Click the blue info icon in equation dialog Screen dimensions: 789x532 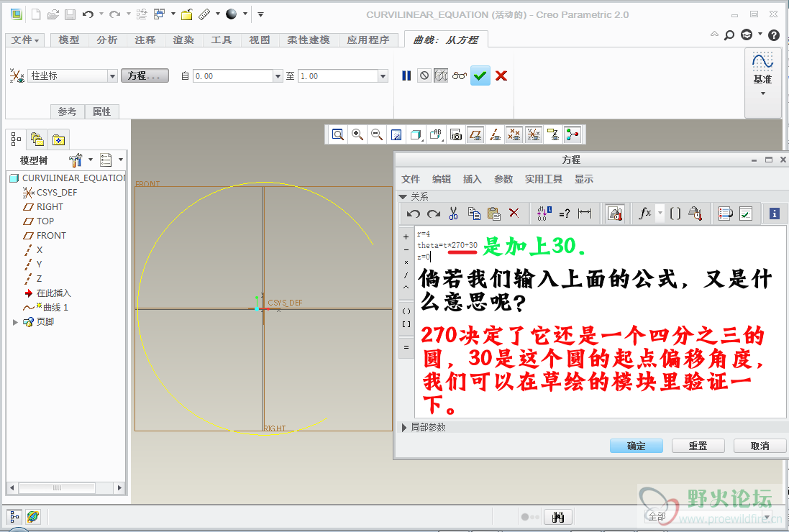pos(775,214)
